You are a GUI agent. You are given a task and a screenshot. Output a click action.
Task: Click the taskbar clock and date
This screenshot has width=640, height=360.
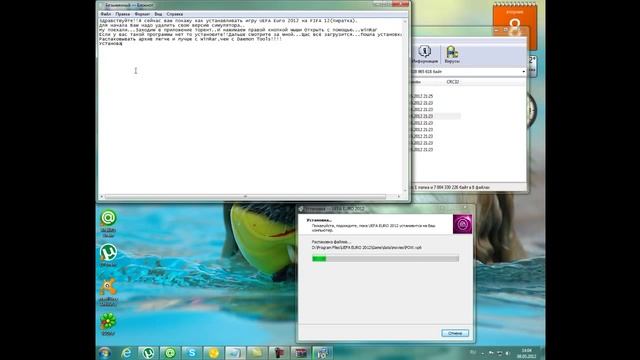coord(527,353)
